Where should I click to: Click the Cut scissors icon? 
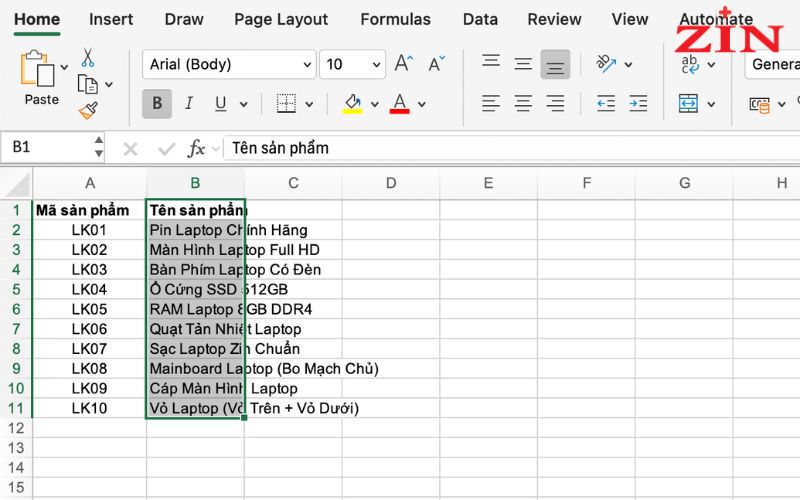point(88,58)
